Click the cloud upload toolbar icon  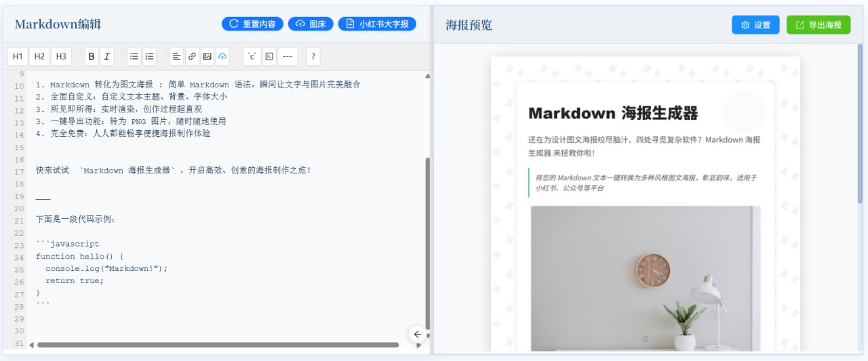point(222,56)
